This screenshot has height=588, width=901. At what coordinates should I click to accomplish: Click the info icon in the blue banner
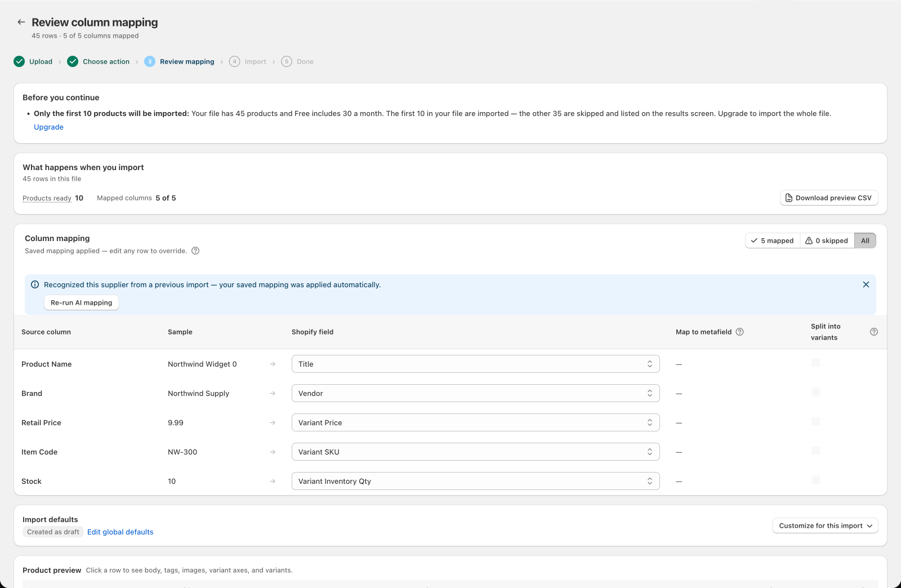35,284
